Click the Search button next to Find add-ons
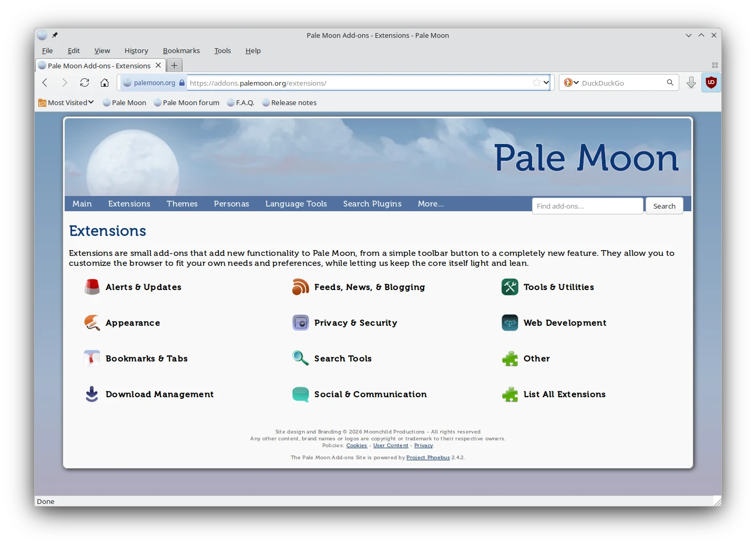 [x=665, y=206]
